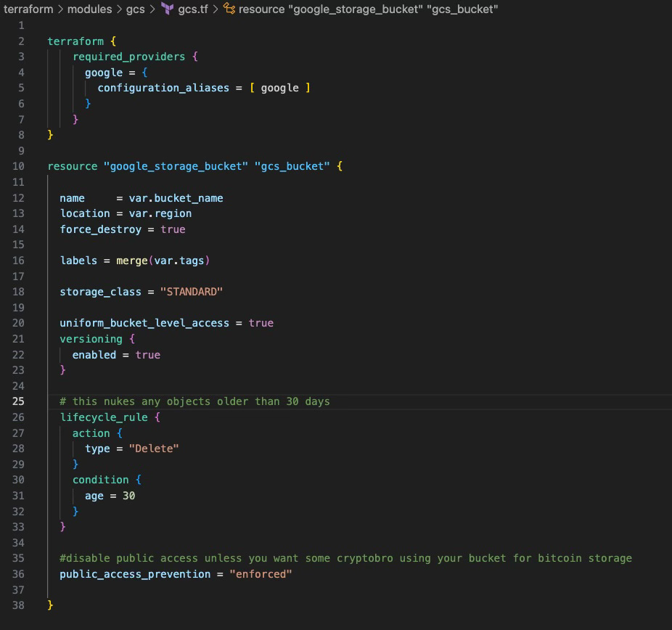Image resolution: width=672 pixels, height=630 pixels.
Task: Click the chevron after 'terraform' in breadcrumb
Action: coord(60,9)
